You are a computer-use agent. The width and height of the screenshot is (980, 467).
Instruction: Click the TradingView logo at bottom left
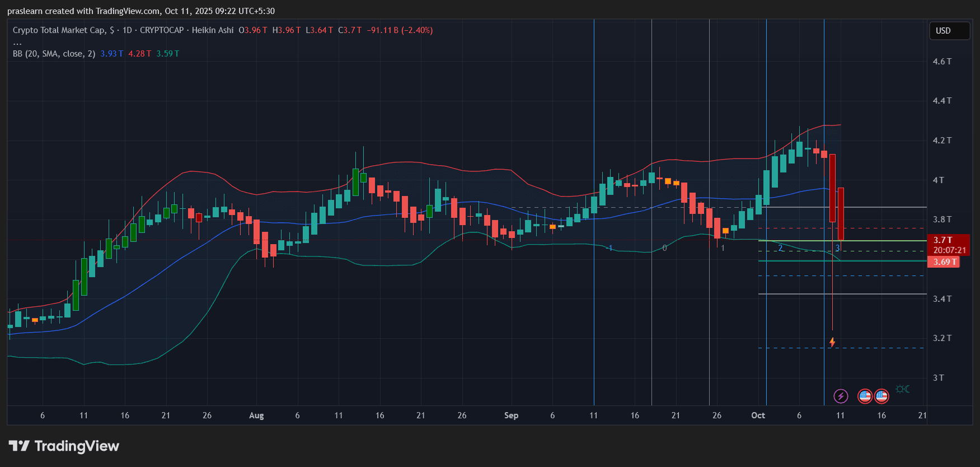(x=64, y=446)
